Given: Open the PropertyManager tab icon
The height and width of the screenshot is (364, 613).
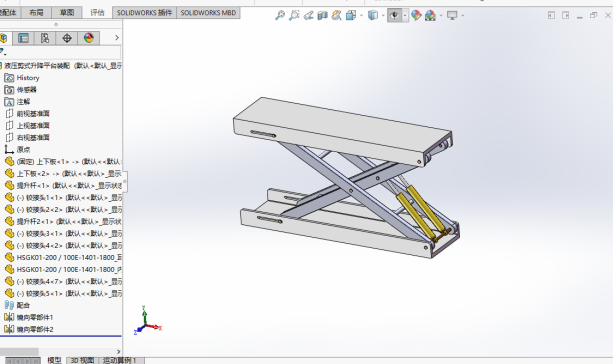Looking at the screenshot, I should 23,38.
